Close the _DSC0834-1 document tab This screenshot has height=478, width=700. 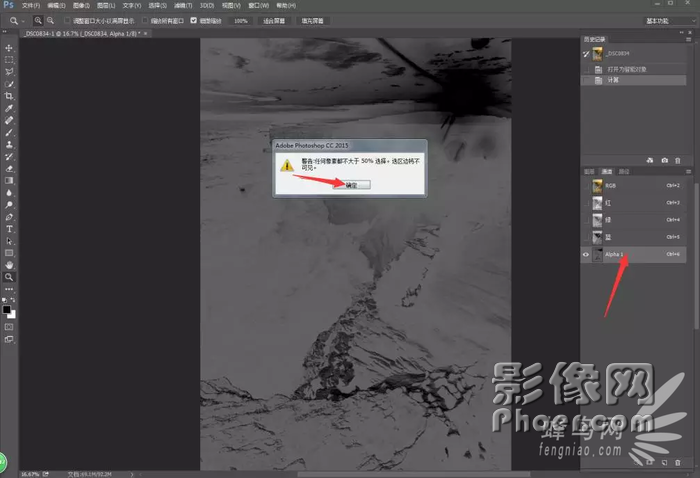(x=146, y=33)
